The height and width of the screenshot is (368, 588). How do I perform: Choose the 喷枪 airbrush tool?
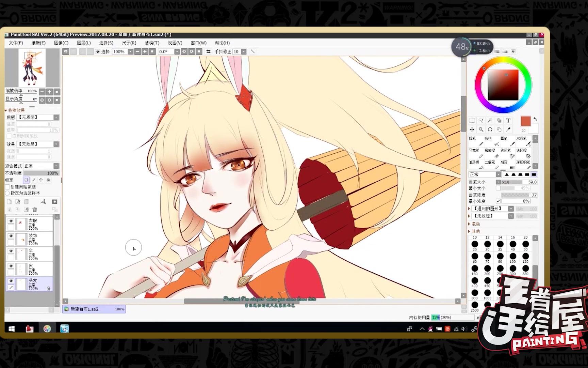click(x=491, y=141)
